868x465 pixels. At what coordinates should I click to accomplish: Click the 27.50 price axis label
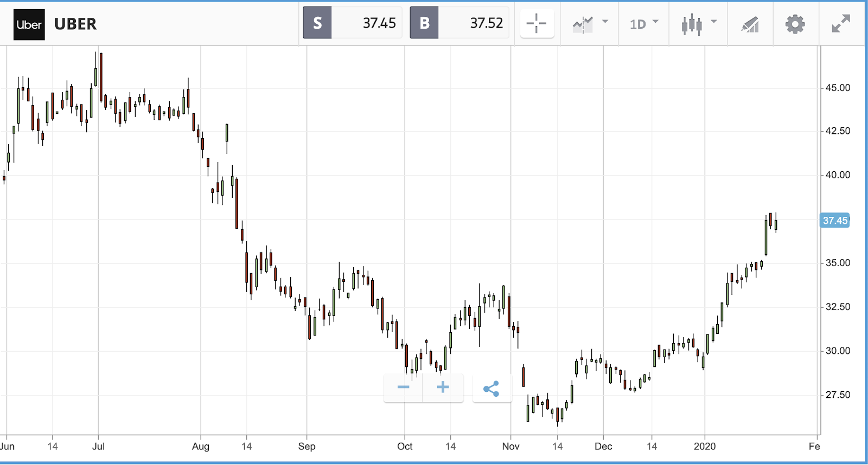click(x=838, y=395)
